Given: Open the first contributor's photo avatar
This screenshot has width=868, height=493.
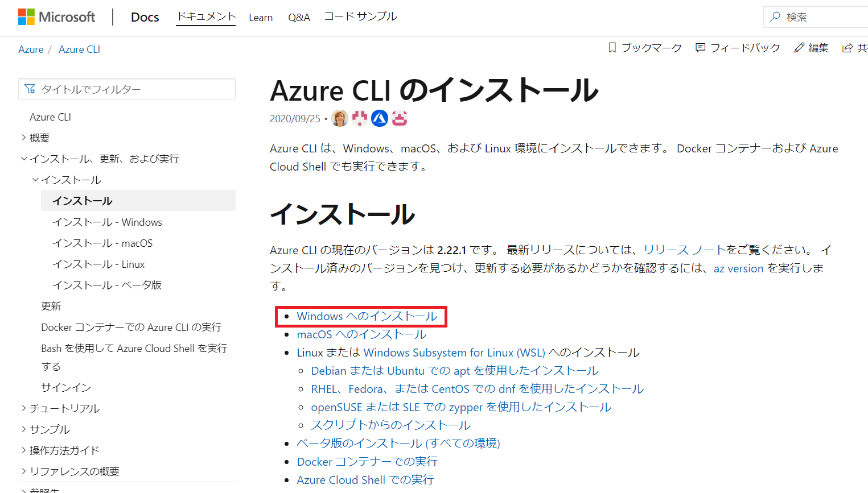Looking at the screenshot, I should tap(340, 118).
